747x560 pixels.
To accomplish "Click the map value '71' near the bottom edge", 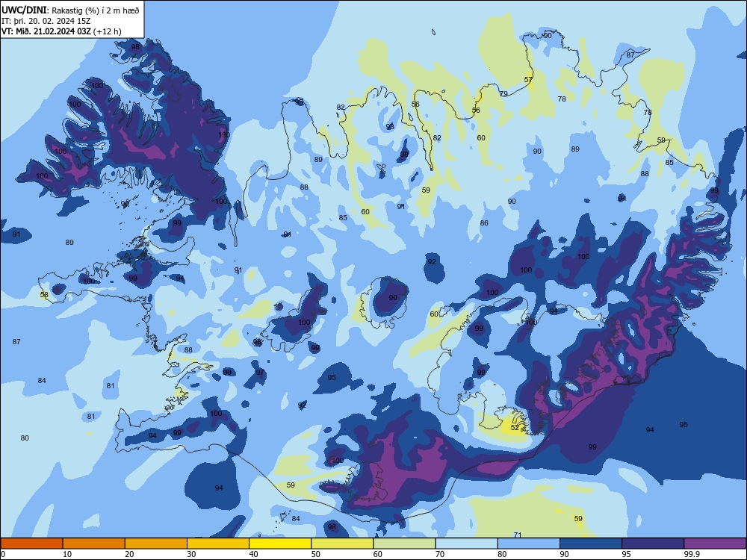I will (x=518, y=535).
